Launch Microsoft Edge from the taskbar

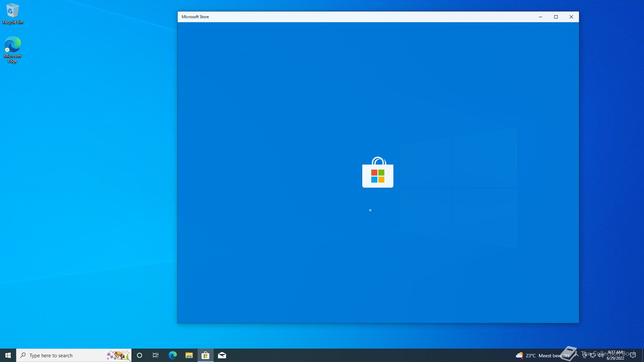(172, 355)
